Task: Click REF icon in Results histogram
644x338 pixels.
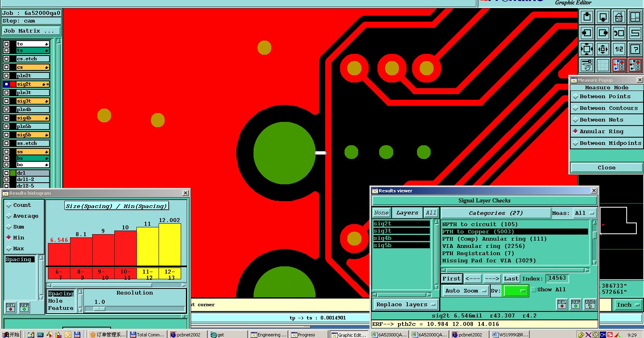Action: pos(24,307)
